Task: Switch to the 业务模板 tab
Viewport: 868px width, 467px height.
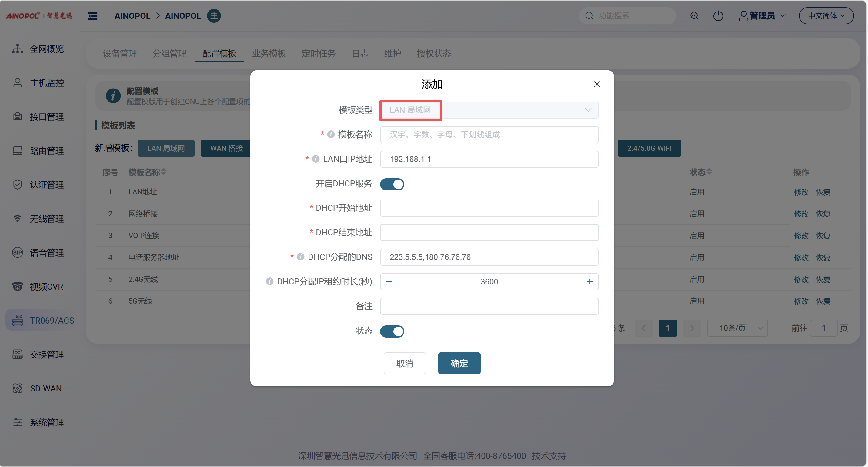Action: pos(269,54)
